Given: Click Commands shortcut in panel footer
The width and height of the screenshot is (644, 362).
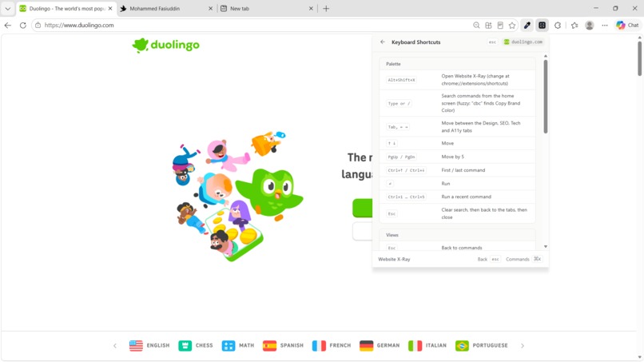Looking at the screenshot, I should click(523, 259).
